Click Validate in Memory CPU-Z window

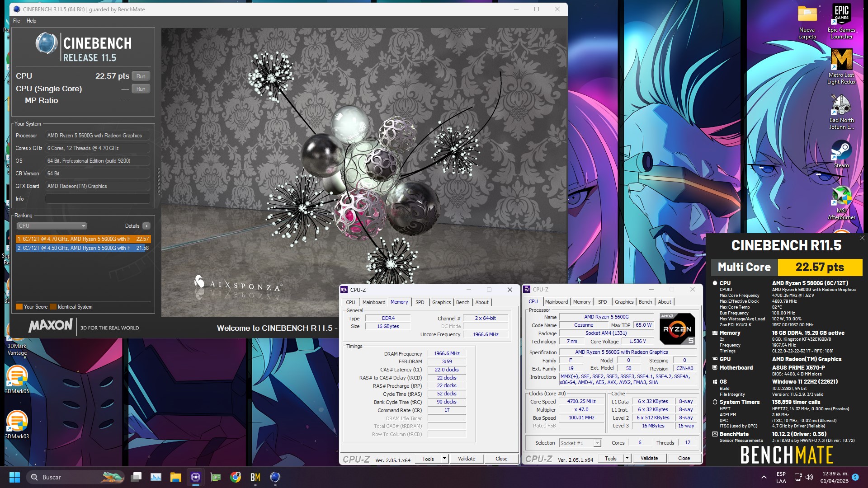point(467,459)
